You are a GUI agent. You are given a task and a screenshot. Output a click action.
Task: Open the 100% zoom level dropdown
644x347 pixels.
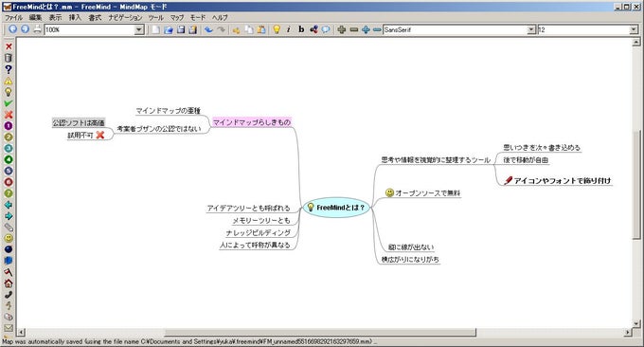point(139,29)
